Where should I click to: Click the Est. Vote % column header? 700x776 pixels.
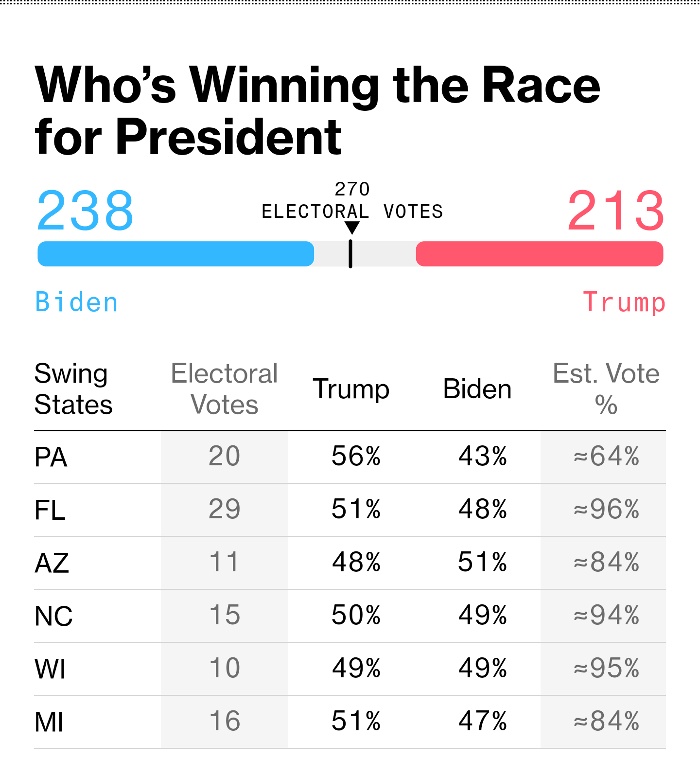pyautogui.click(x=606, y=389)
